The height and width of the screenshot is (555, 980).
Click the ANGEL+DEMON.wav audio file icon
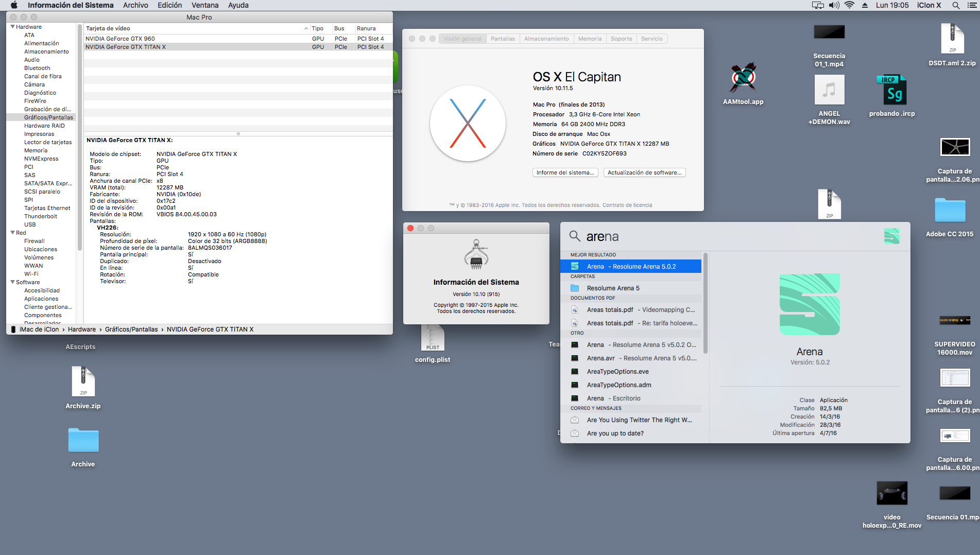tap(829, 91)
